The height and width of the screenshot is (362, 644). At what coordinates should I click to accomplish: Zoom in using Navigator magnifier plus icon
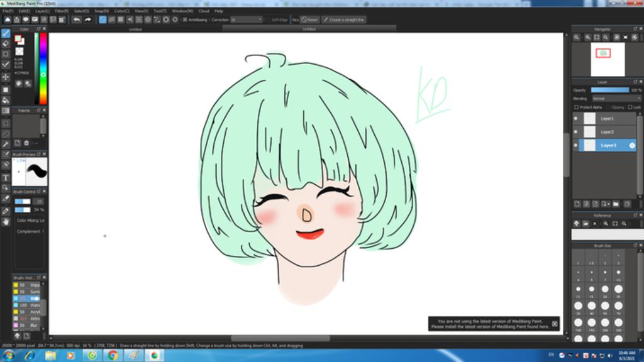tap(588, 37)
